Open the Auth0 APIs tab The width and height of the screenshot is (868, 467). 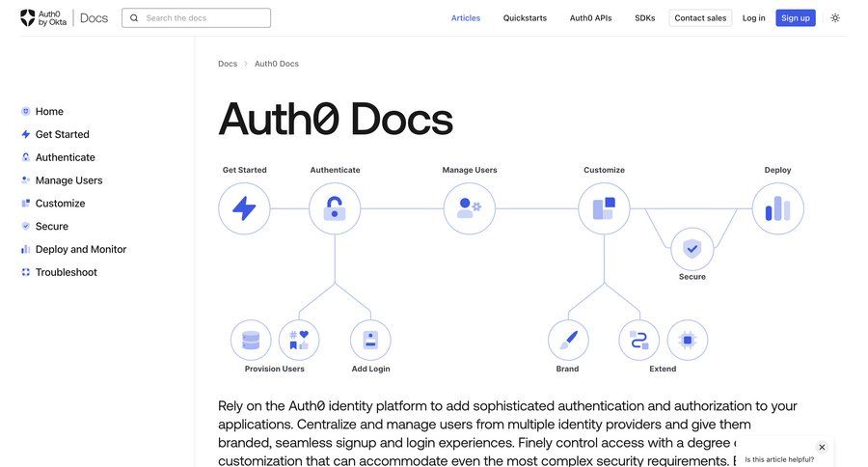tap(590, 17)
